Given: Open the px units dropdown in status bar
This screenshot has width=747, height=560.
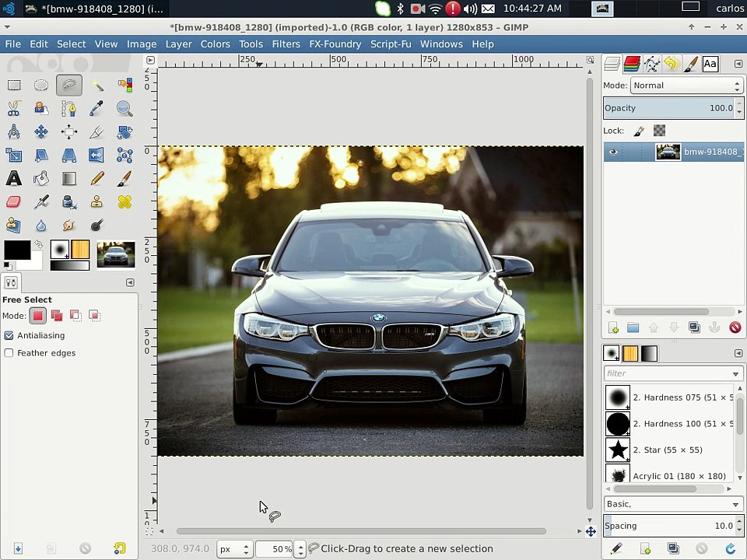Looking at the screenshot, I should pyautogui.click(x=233, y=549).
